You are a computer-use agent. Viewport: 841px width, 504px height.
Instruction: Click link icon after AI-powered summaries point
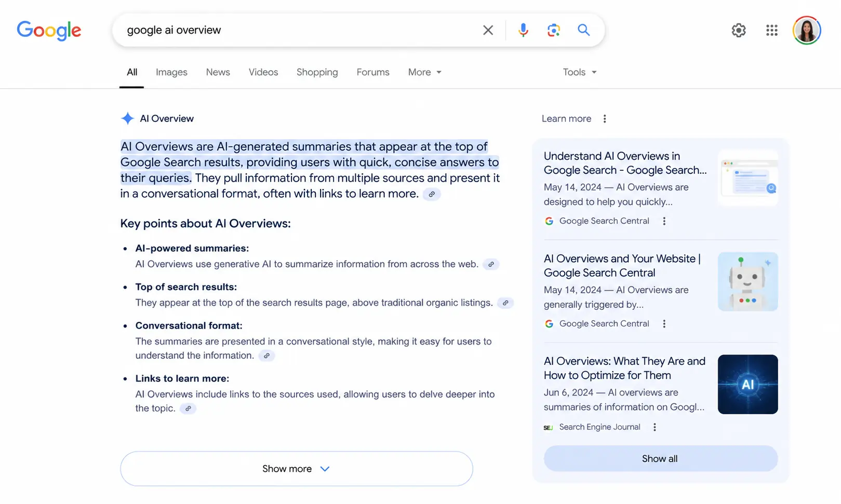[491, 264]
